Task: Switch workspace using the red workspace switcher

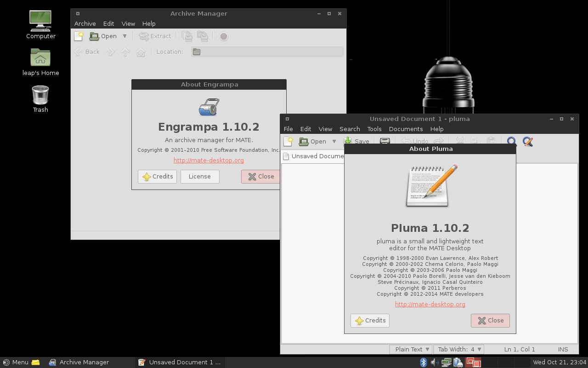Action: point(473,362)
